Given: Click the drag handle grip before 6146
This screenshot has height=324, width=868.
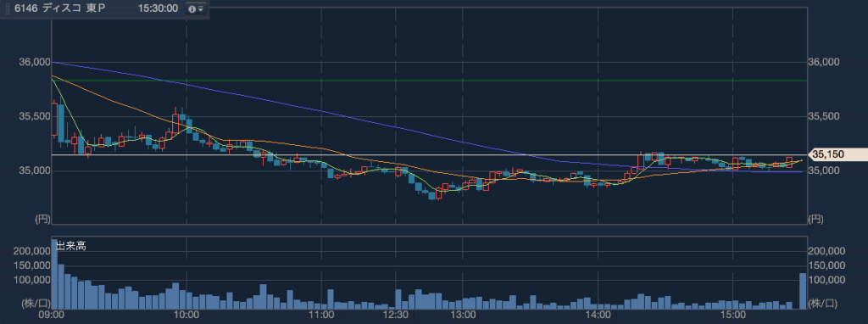Looking at the screenshot, I should tap(8, 8).
